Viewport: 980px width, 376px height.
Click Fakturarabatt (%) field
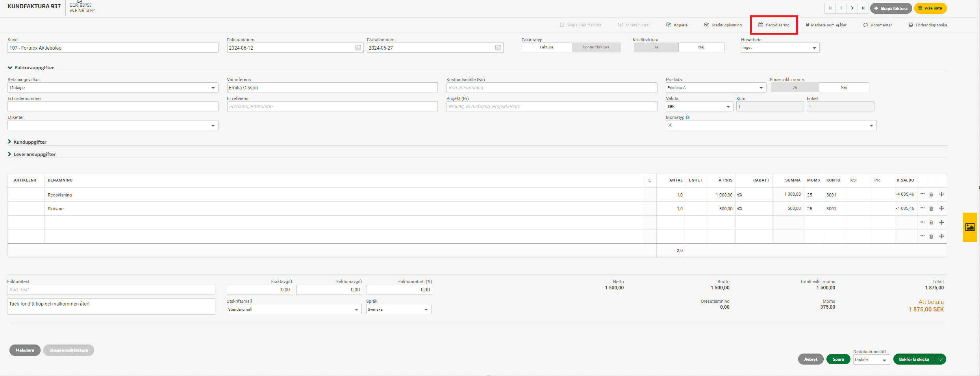click(399, 289)
